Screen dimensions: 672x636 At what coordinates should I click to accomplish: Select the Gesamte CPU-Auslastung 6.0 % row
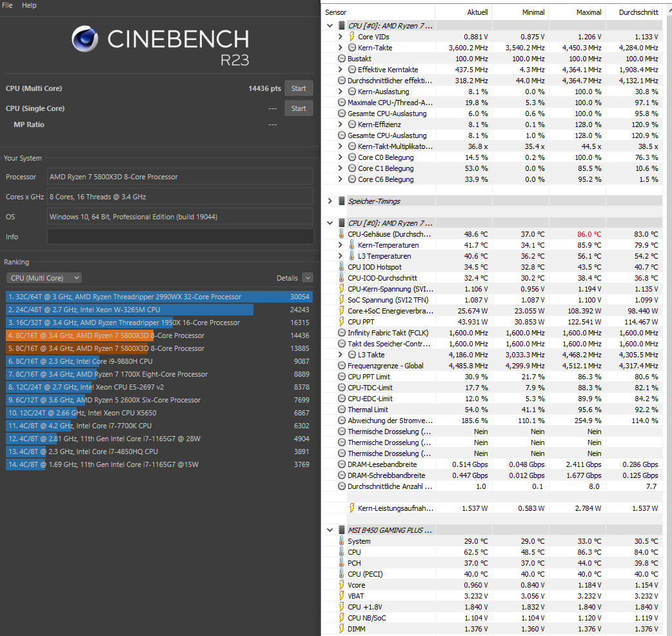pos(492,113)
